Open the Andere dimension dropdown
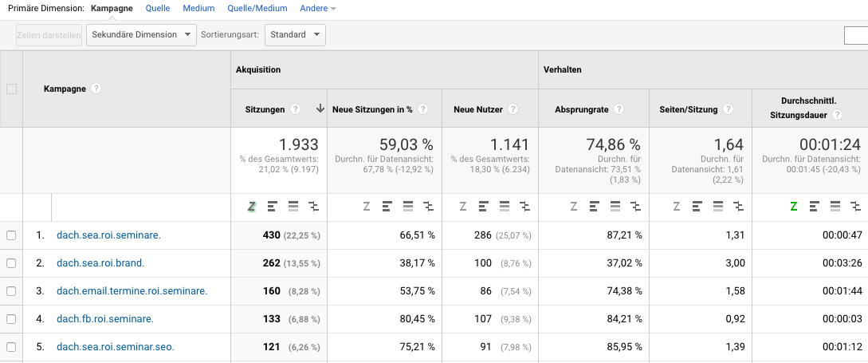868x363 pixels. click(x=317, y=8)
